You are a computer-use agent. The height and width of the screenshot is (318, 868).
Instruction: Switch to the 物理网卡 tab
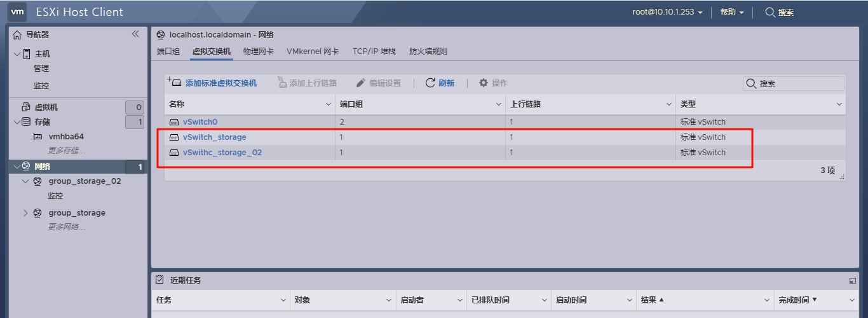tap(258, 52)
